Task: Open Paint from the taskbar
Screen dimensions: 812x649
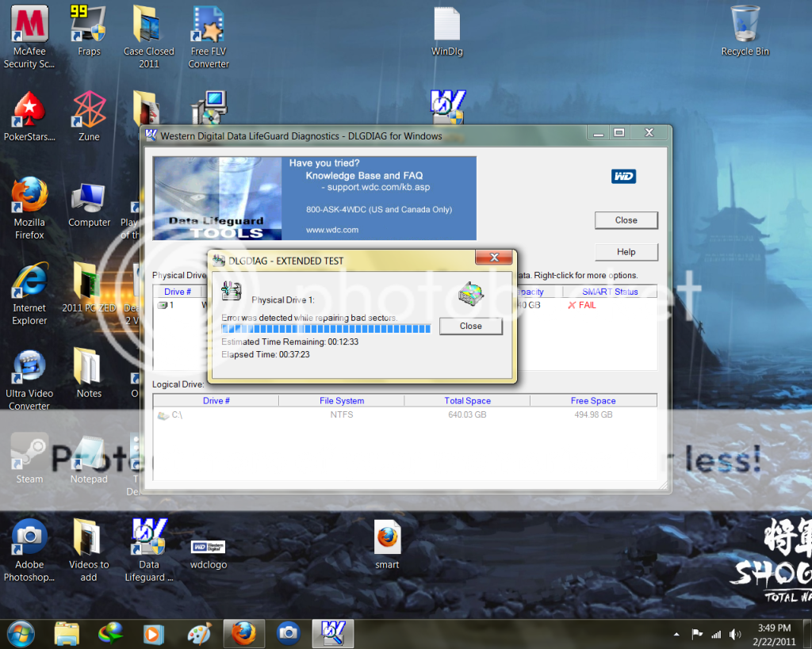Action: [x=199, y=633]
